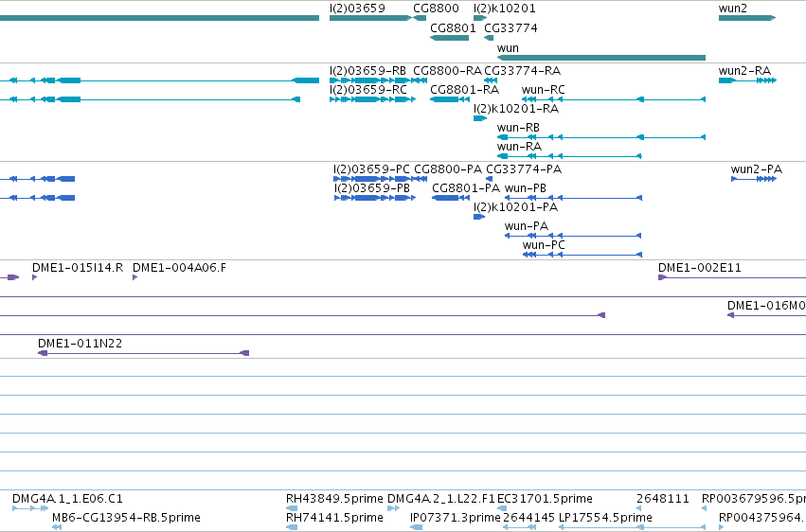
Task: Select the l(2)k10201 gene feature
Action: (x=480, y=18)
